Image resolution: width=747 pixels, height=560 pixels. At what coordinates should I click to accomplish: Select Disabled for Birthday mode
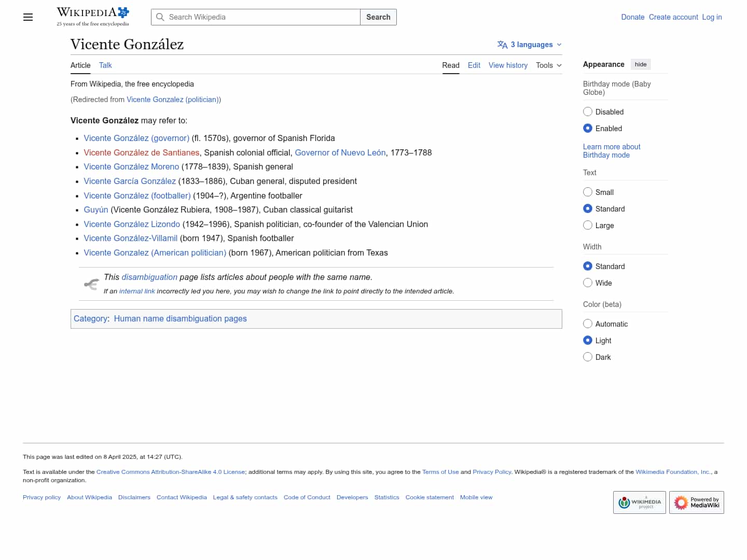point(588,112)
